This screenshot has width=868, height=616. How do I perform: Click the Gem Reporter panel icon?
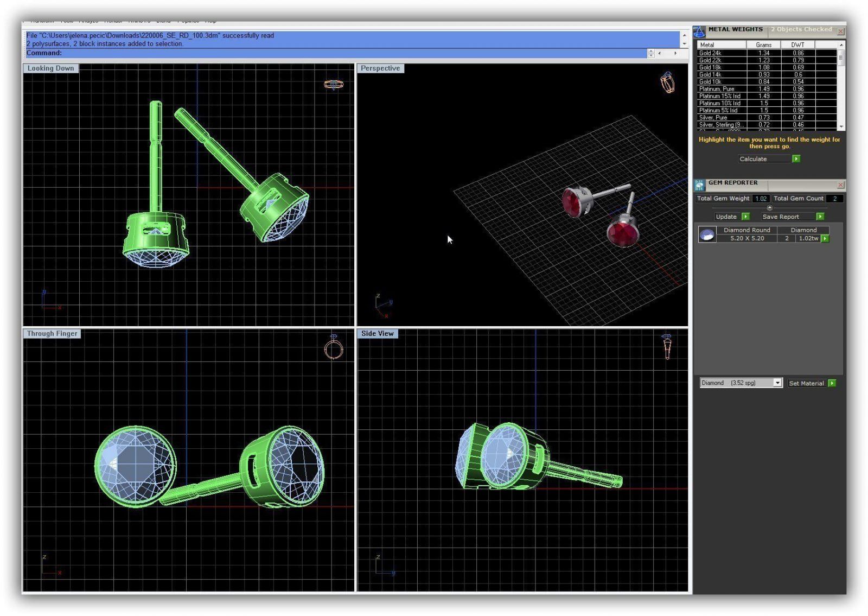(x=699, y=185)
